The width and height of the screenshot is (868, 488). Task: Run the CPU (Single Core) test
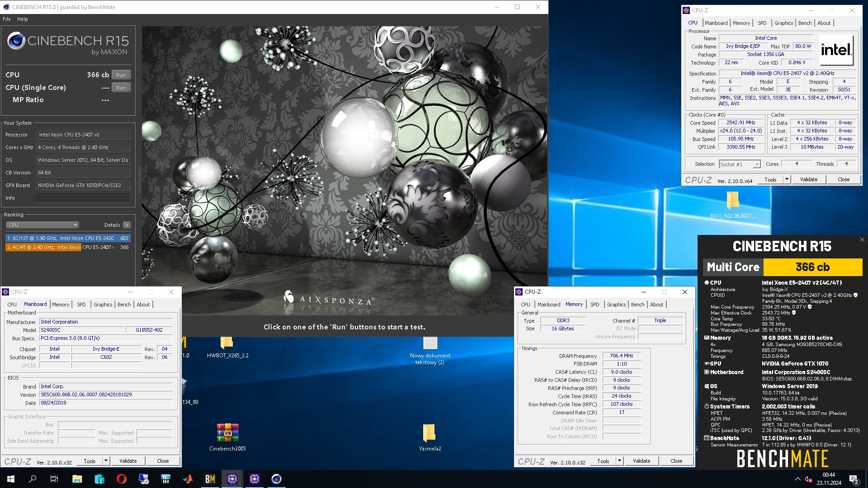click(121, 88)
